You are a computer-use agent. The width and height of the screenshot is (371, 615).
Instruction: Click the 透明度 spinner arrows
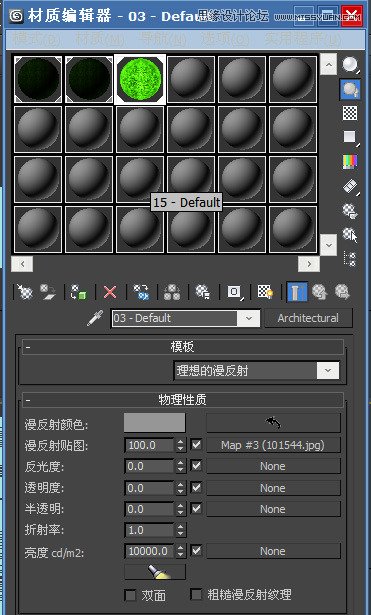[180, 488]
